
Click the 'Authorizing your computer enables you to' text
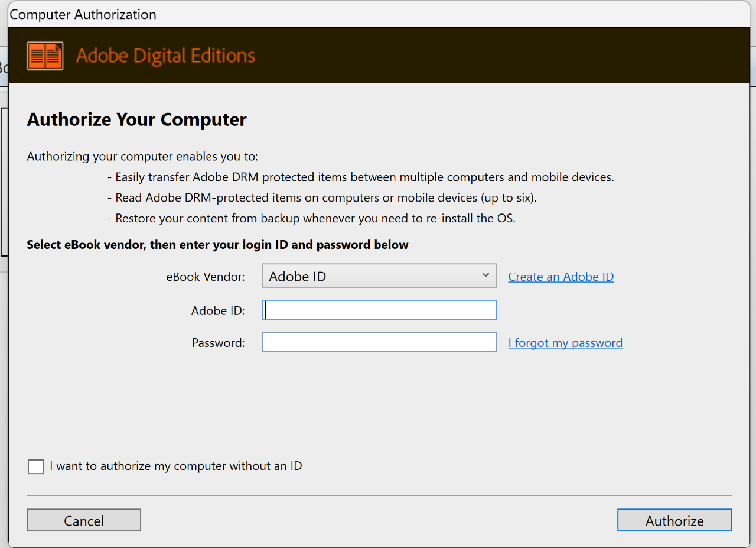(142, 157)
